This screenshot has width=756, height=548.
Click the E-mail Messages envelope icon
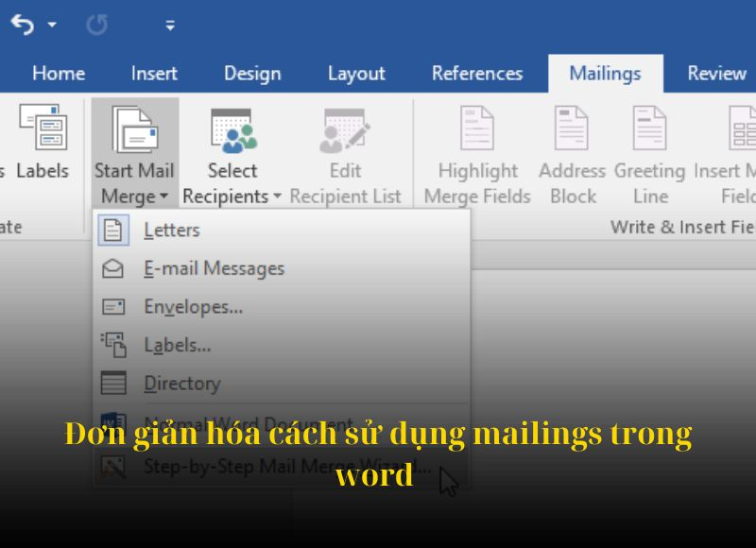pyautogui.click(x=112, y=268)
